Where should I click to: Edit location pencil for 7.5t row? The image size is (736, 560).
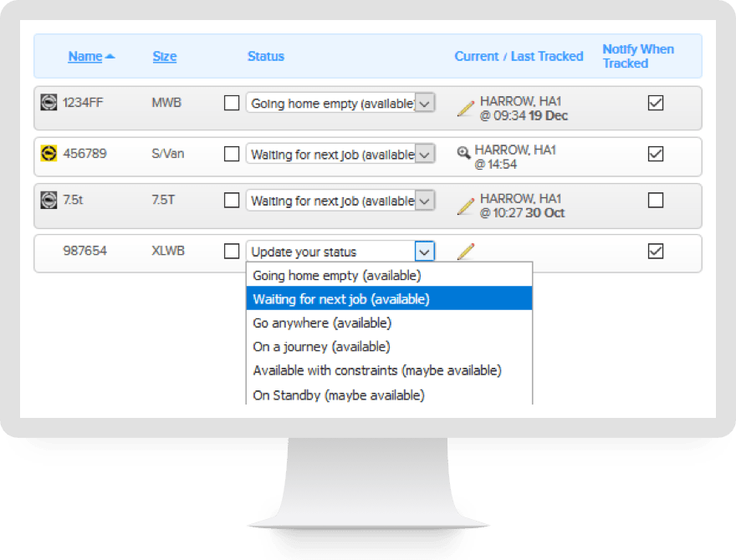click(x=466, y=206)
